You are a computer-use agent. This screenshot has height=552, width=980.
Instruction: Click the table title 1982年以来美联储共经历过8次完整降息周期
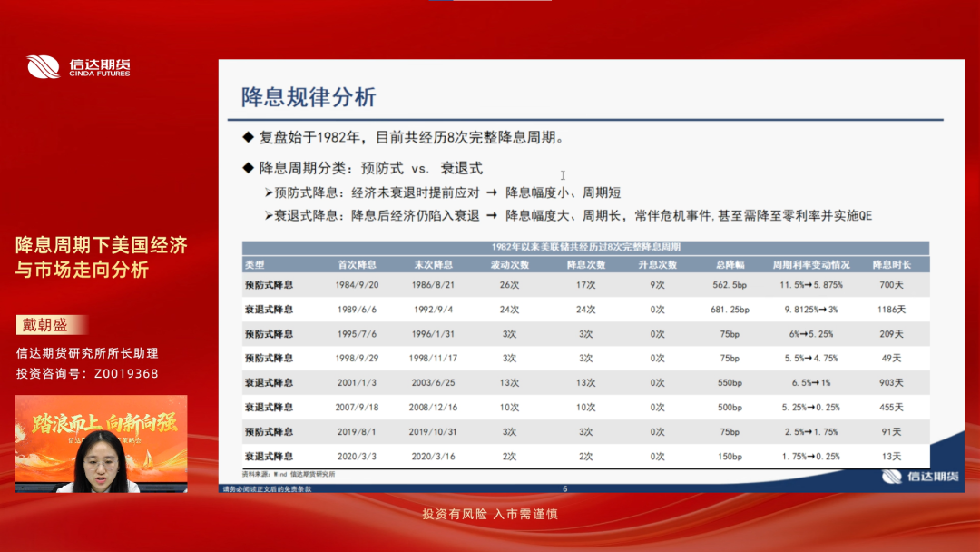click(x=585, y=247)
